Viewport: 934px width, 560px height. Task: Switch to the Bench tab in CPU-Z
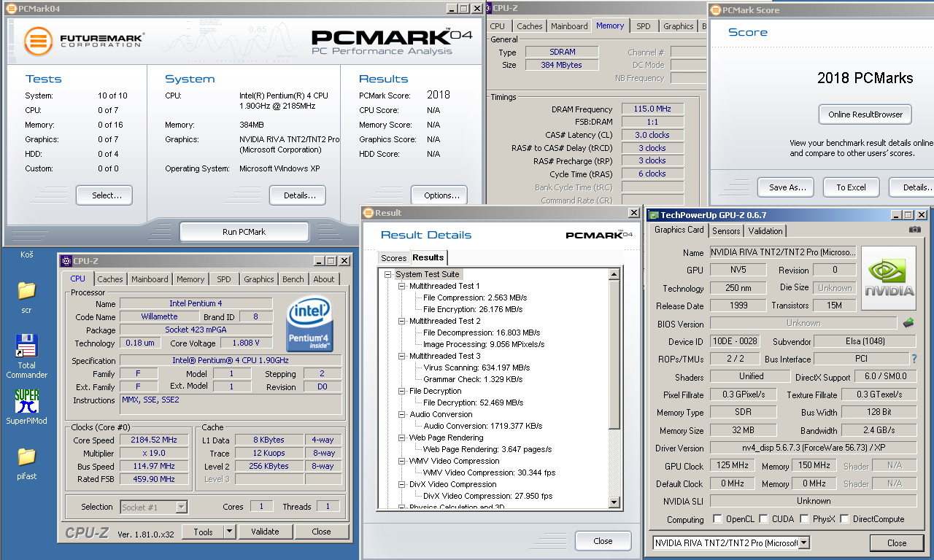tap(293, 279)
